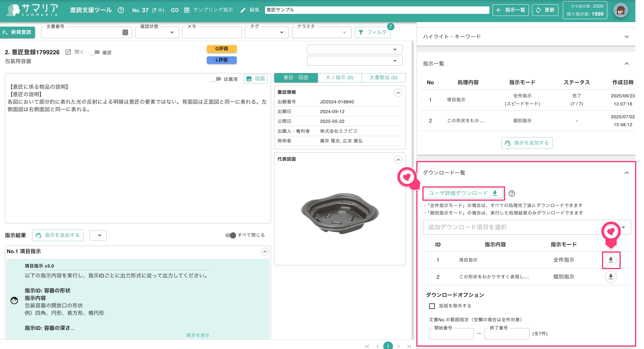
Task: Start a 新規査読
Action: pos(17,32)
